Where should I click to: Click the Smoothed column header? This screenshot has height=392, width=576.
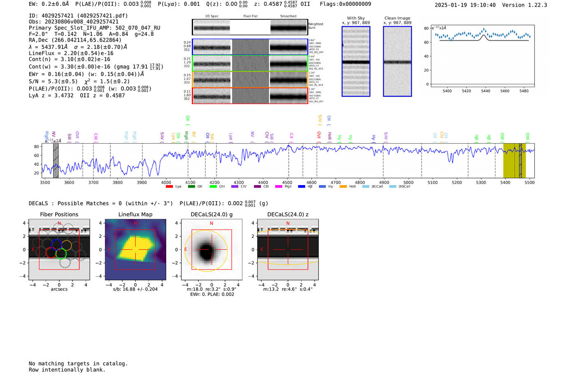[288, 16]
